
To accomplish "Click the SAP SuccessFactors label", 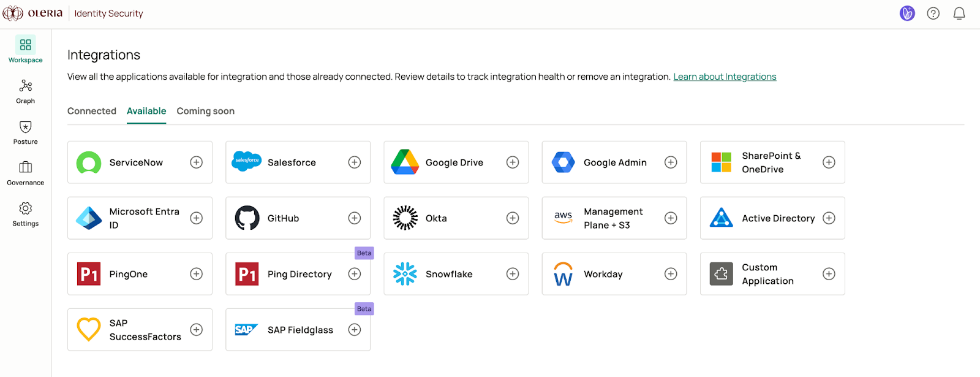I will pyautogui.click(x=145, y=330).
